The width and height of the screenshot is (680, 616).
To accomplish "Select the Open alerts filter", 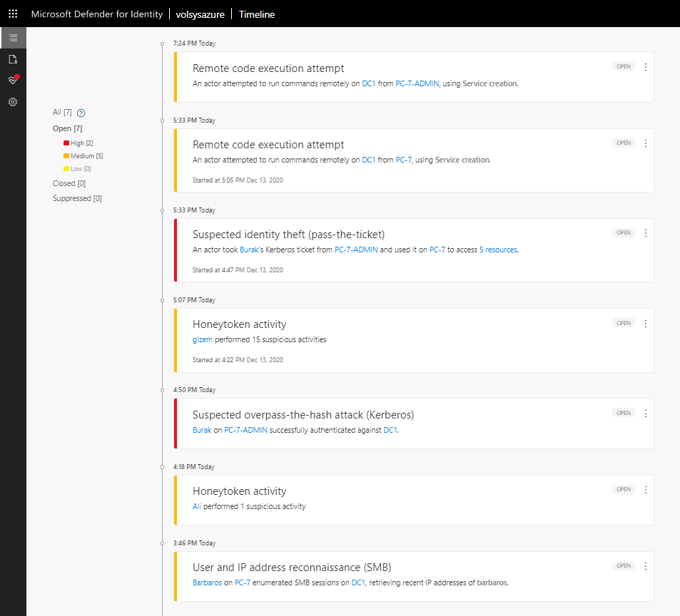I will (67, 128).
